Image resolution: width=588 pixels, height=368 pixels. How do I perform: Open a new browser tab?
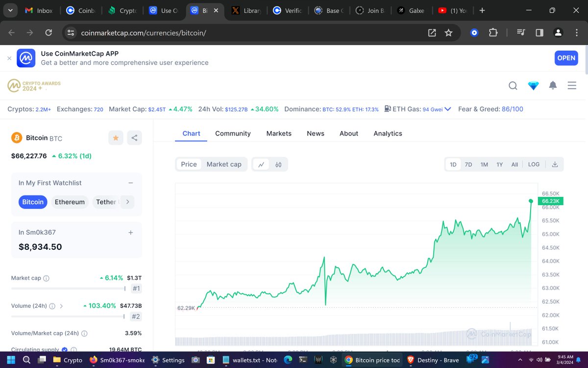tap(482, 10)
